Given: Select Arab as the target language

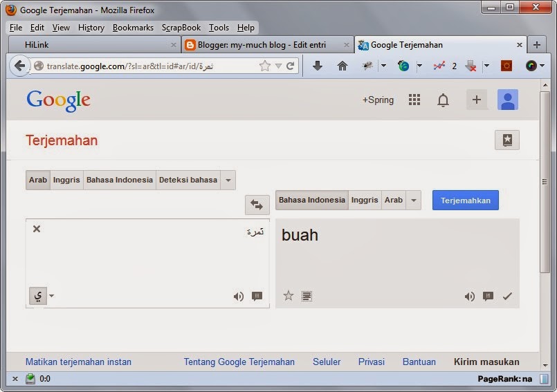Looking at the screenshot, I should 393,200.
